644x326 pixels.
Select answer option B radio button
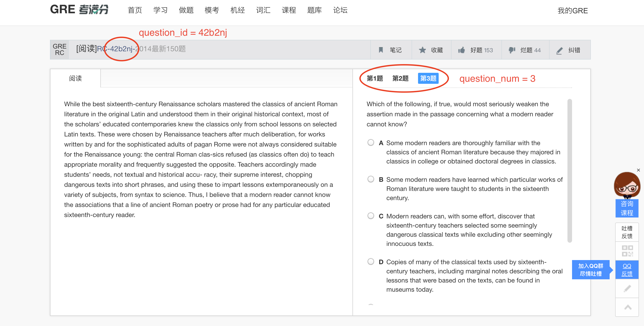click(x=371, y=179)
